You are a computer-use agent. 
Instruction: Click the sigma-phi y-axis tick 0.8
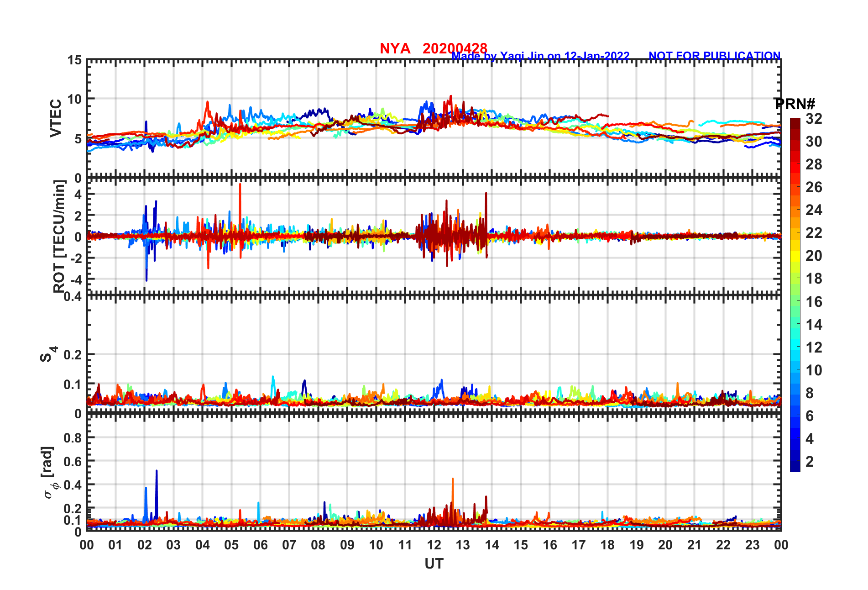73,438
